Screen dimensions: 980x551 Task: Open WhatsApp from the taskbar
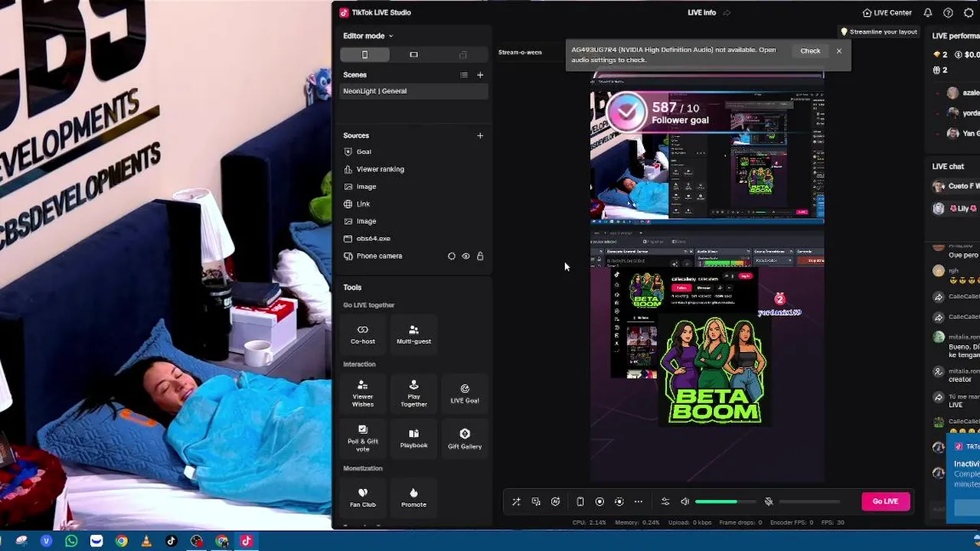[71, 541]
